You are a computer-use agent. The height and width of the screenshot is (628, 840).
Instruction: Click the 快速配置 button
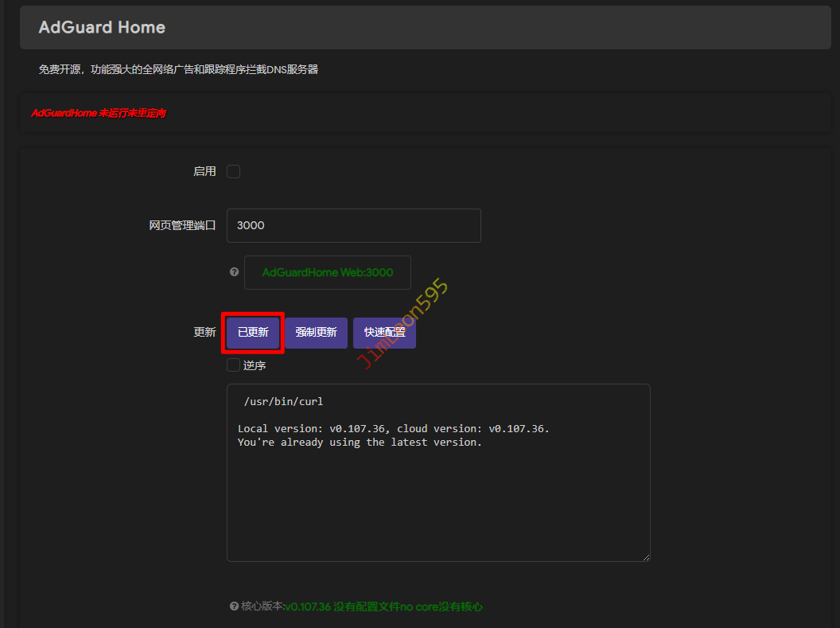click(384, 333)
